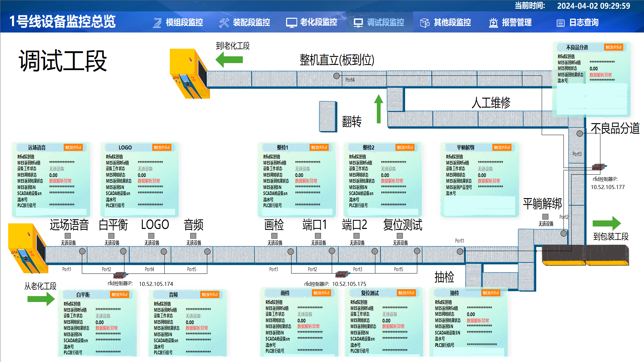Click RFID controller icon for IP 10.52.105.175
This screenshot has width=644, height=362.
pyautogui.click(x=342, y=274)
